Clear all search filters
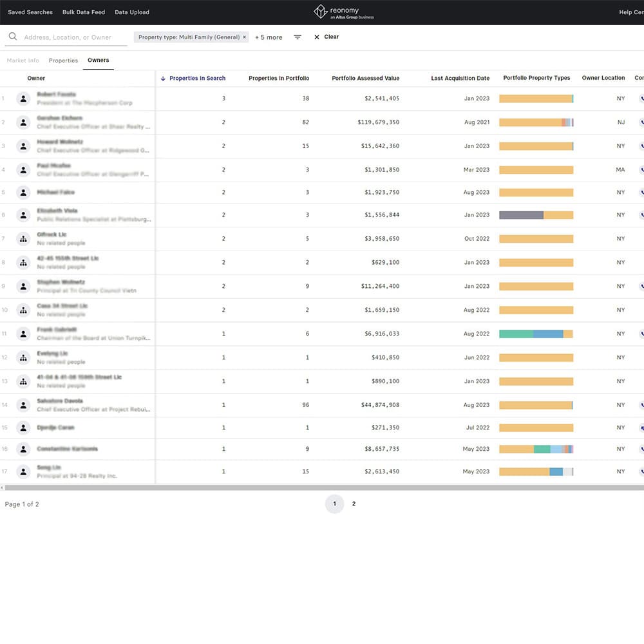The image size is (644, 644). [x=327, y=37]
